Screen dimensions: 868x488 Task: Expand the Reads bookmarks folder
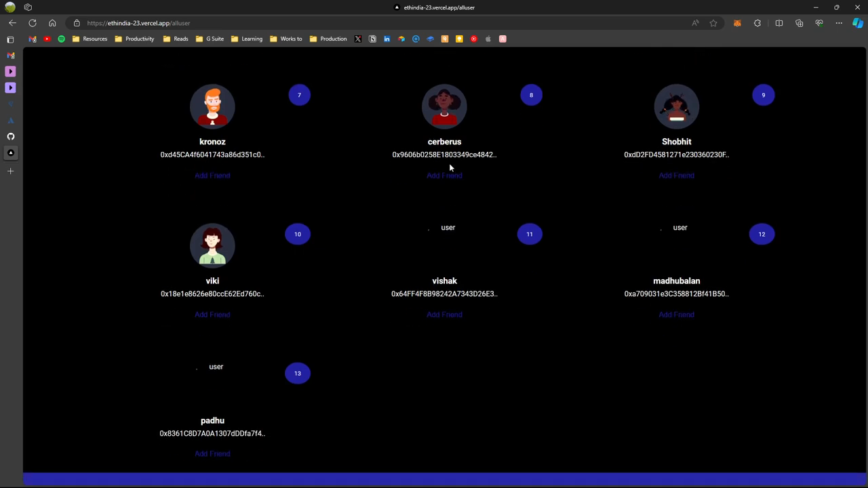[176, 39]
